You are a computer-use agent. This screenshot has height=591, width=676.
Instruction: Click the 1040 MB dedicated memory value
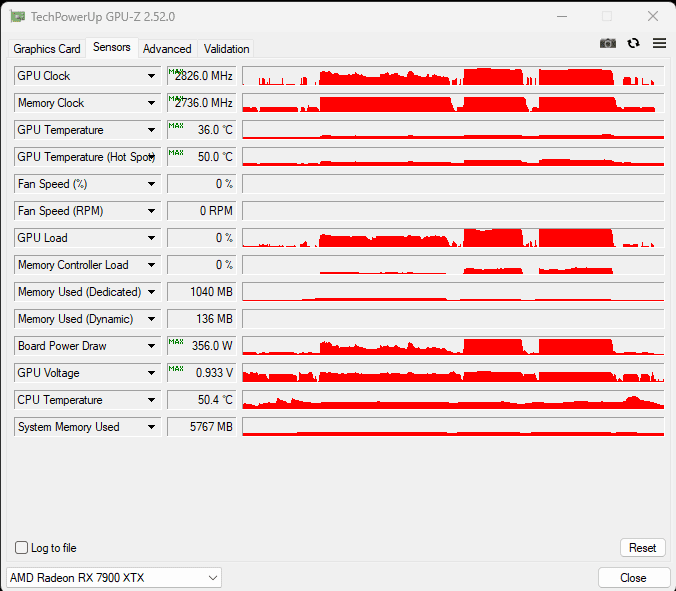pos(202,292)
